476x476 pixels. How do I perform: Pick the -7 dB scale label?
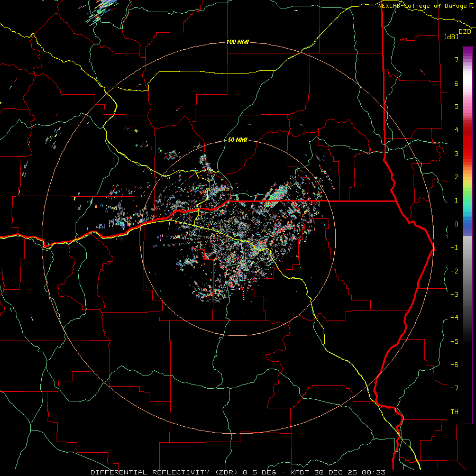[x=454, y=388]
